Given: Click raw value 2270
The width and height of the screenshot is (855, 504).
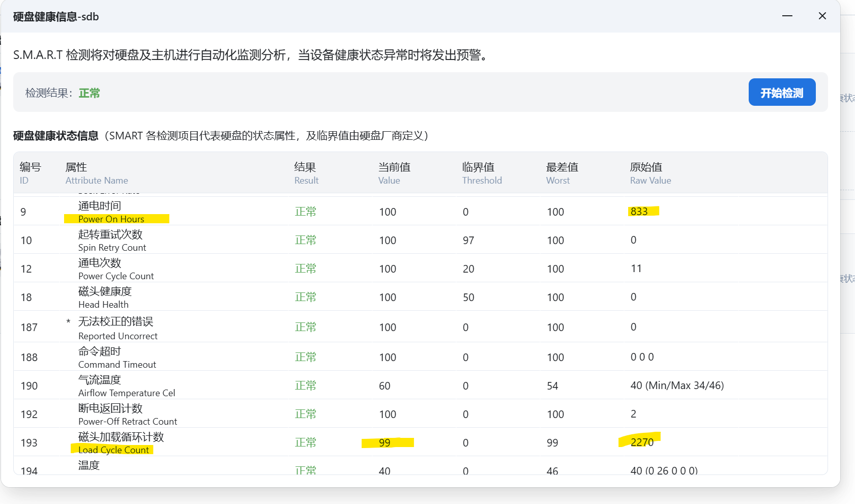Looking at the screenshot, I should [642, 442].
